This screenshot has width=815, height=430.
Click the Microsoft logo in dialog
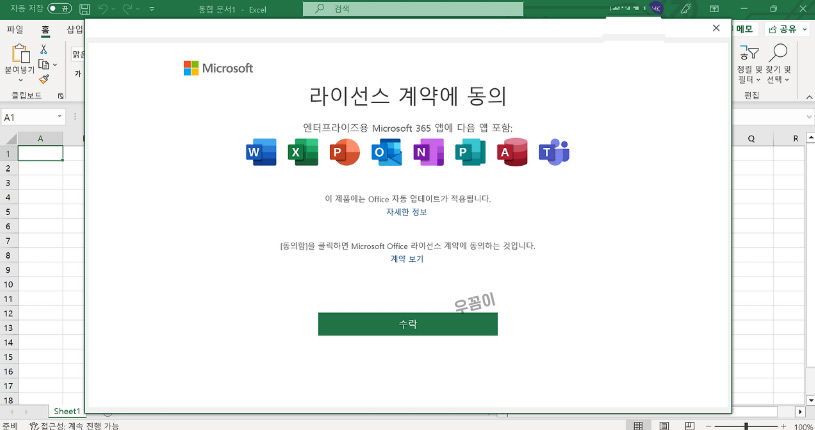[218, 68]
